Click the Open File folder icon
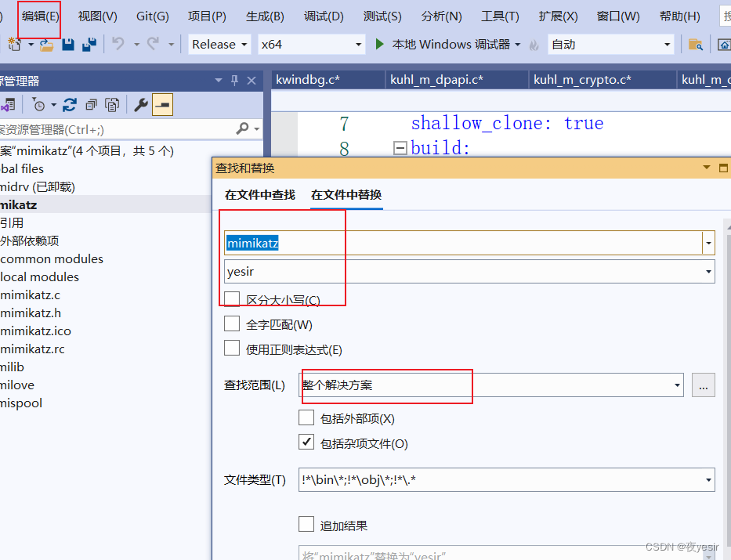The height and width of the screenshot is (560, 731). 46,45
